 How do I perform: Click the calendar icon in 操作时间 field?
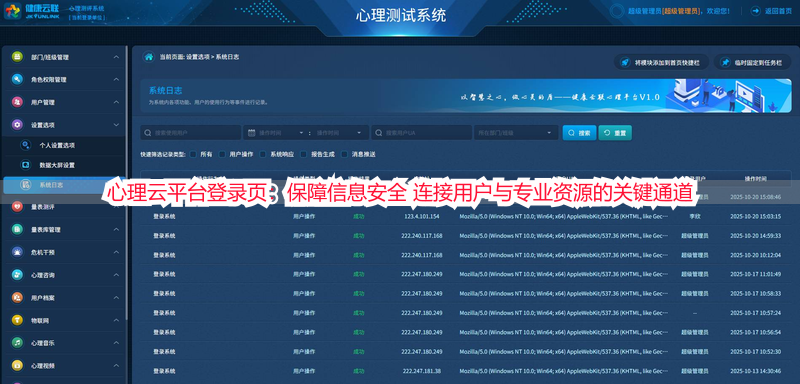(252, 133)
